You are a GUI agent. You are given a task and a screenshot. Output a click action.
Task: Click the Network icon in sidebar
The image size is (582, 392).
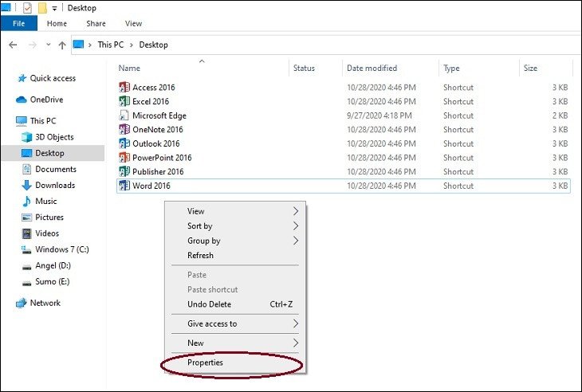pos(22,303)
